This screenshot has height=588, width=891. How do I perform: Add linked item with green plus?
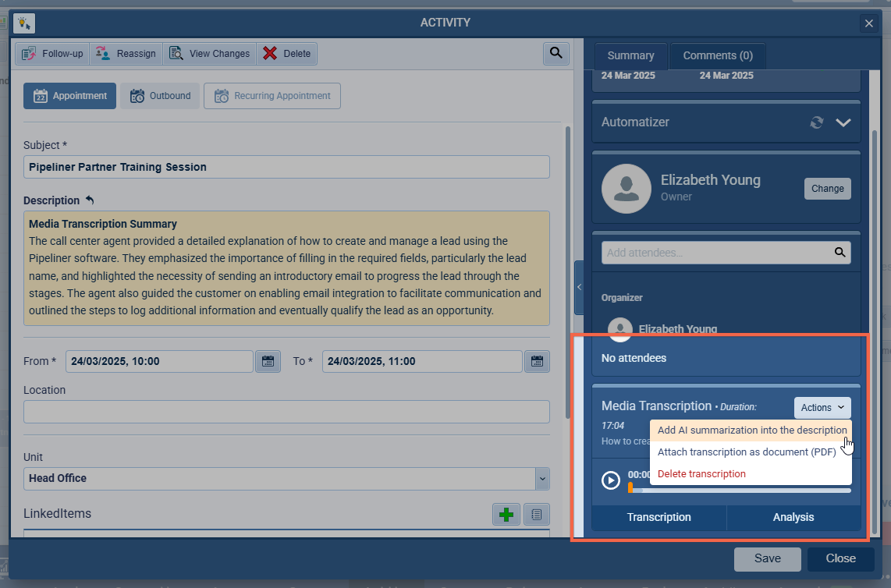[x=506, y=514]
